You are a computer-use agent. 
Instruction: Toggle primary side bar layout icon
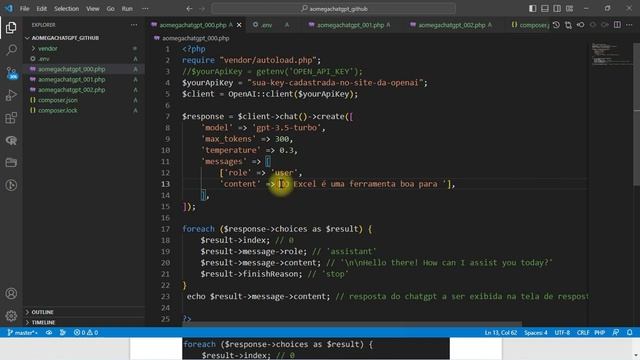533,9
